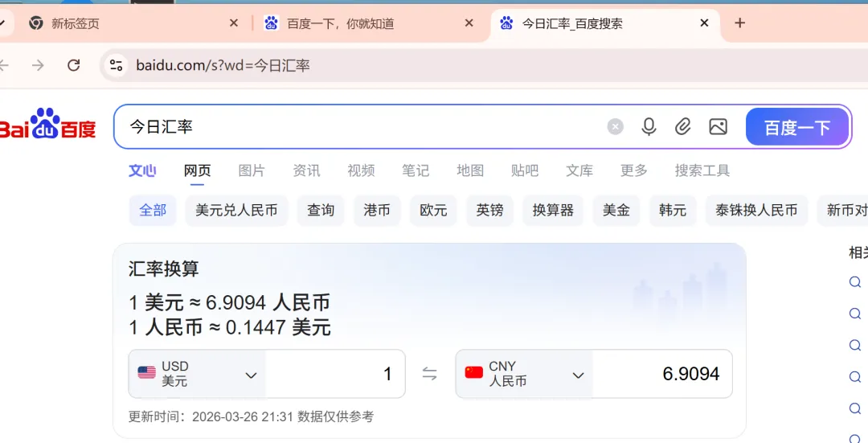Open 地图 results

[x=470, y=170]
